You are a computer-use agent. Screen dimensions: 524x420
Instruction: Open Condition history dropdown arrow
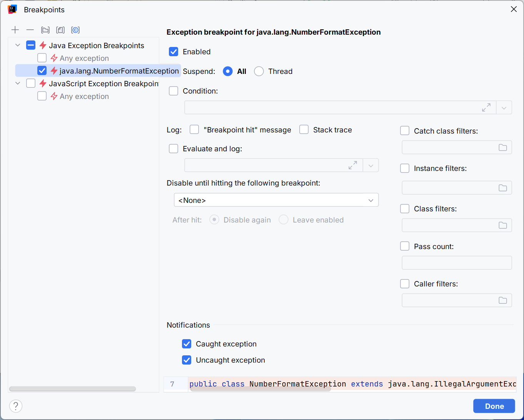(504, 108)
